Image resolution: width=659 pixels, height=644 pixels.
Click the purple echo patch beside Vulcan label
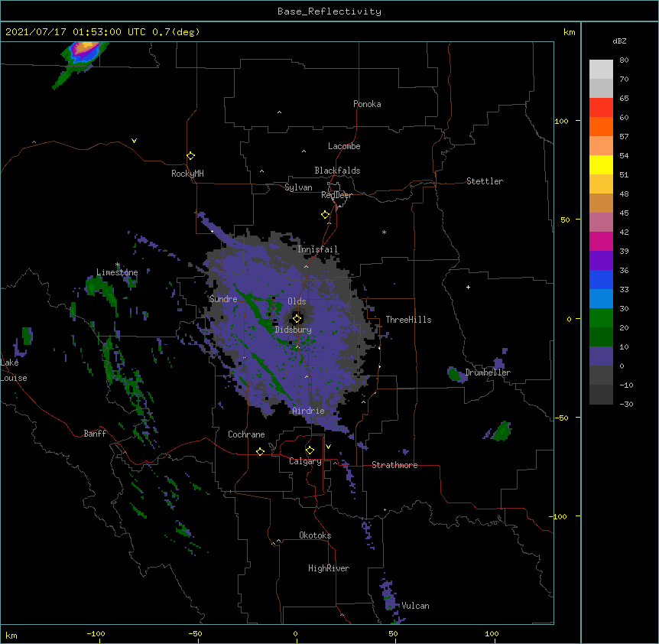point(389,597)
